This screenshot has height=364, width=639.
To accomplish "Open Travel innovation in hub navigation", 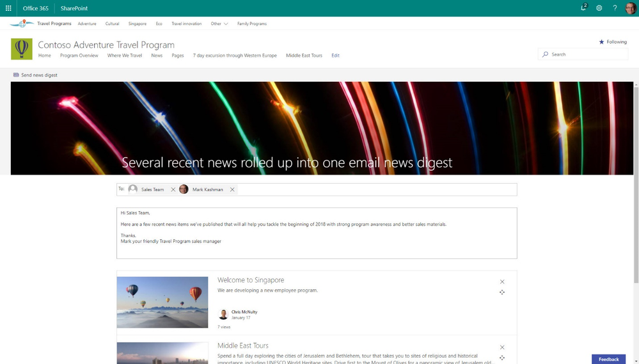I will 186,24.
